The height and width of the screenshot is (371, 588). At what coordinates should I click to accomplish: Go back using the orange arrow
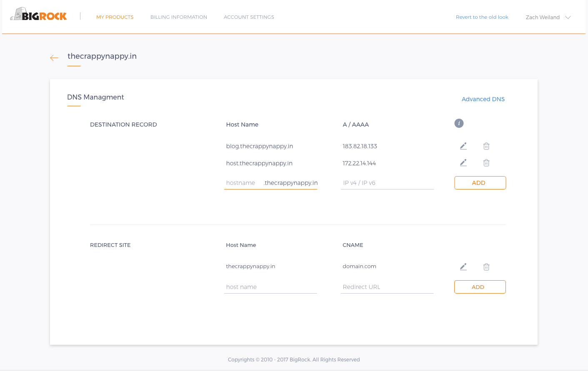(54, 58)
